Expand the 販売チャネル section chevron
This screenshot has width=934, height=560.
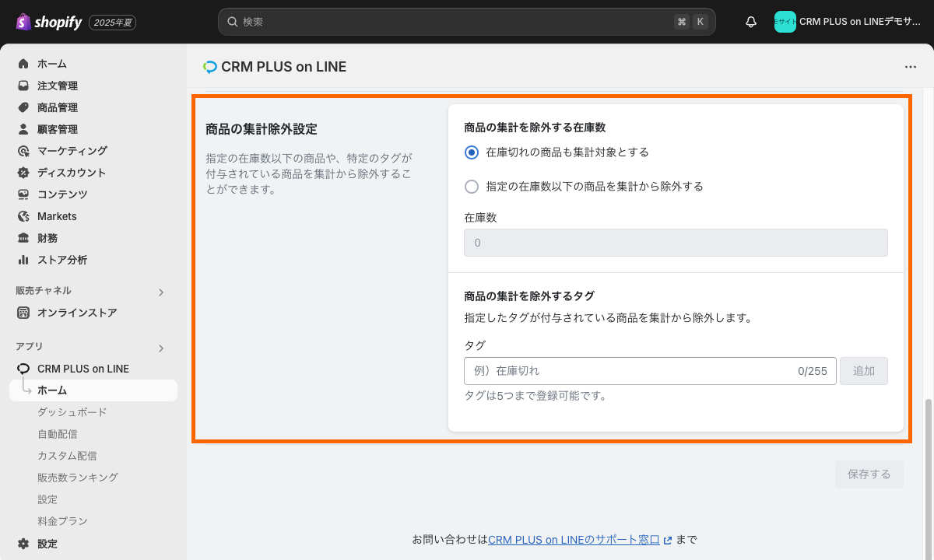point(161,292)
